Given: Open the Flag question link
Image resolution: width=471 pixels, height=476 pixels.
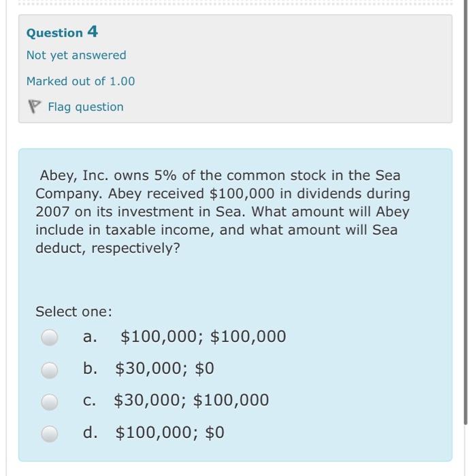Looking at the screenshot, I should (86, 107).
